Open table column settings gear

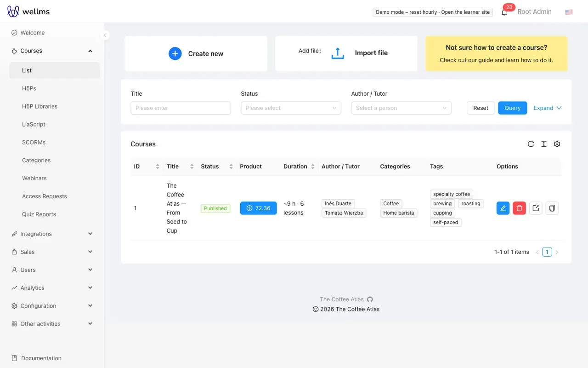coord(557,144)
